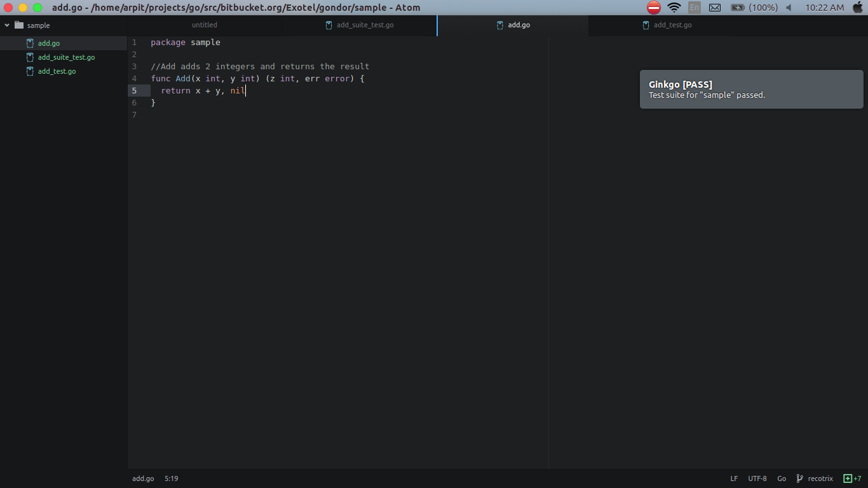The width and height of the screenshot is (868, 488).
Task: Click the file icon beside add_suite_test.go in tree
Action: pyautogui.click(x=30, y=57)
